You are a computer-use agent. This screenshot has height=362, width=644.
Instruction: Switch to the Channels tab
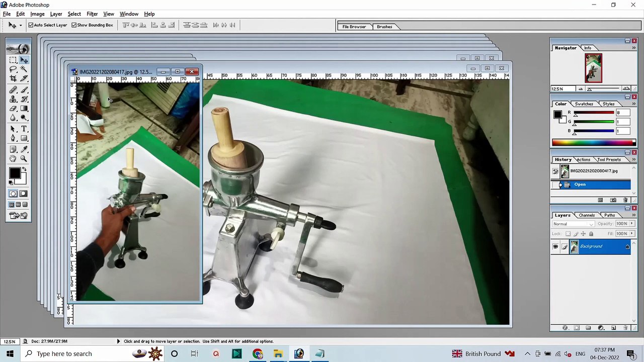tap(587, 215)
